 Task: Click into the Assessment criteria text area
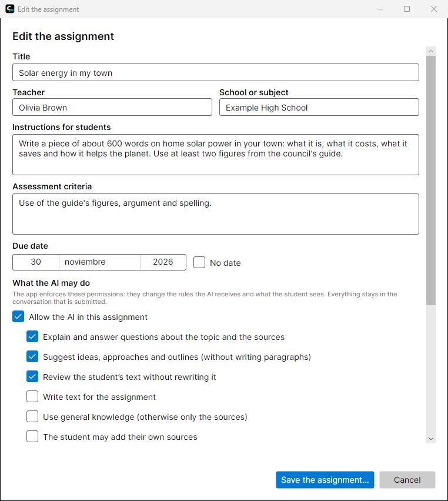[216, 214]
